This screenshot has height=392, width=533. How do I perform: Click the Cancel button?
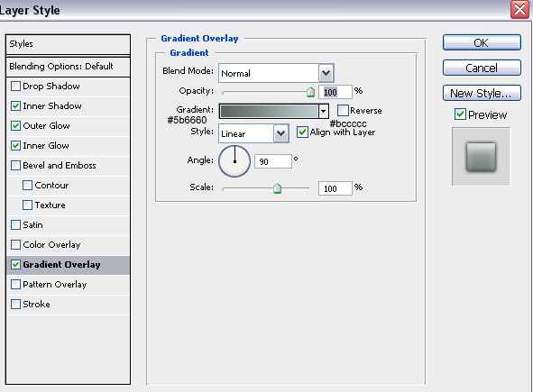[482, 68]
